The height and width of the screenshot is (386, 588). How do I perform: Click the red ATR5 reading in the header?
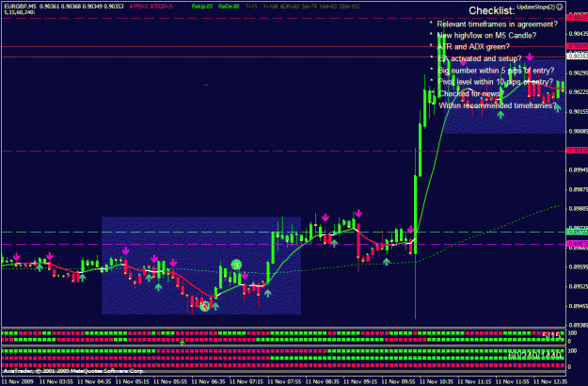pos(138,7)
